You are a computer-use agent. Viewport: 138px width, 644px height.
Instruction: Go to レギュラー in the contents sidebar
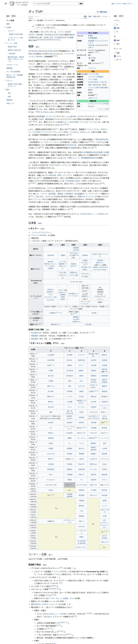click(x=11, y=31)
